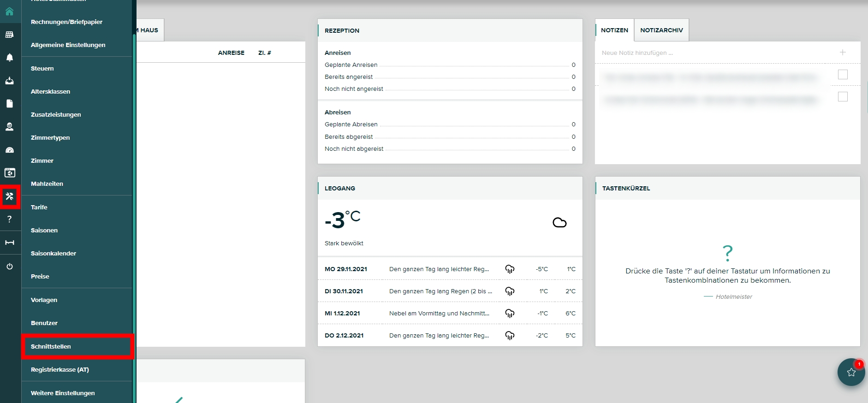868x403 pixels.
Task: Click the room plan grid icon
Action: [x=9, y=35]
